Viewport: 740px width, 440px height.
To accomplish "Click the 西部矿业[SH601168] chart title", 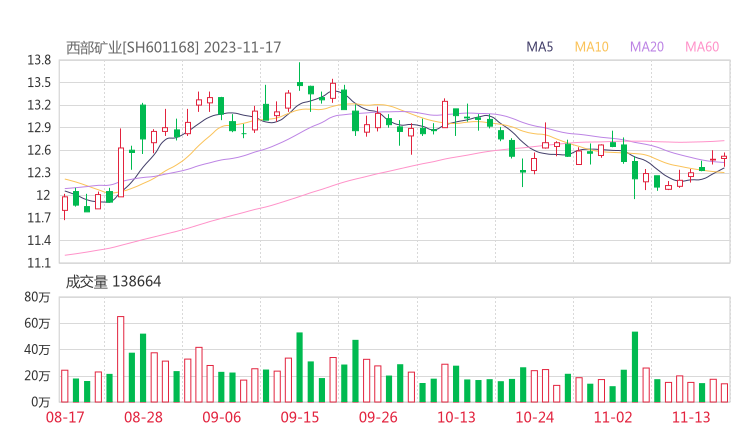I will (132, 47).
